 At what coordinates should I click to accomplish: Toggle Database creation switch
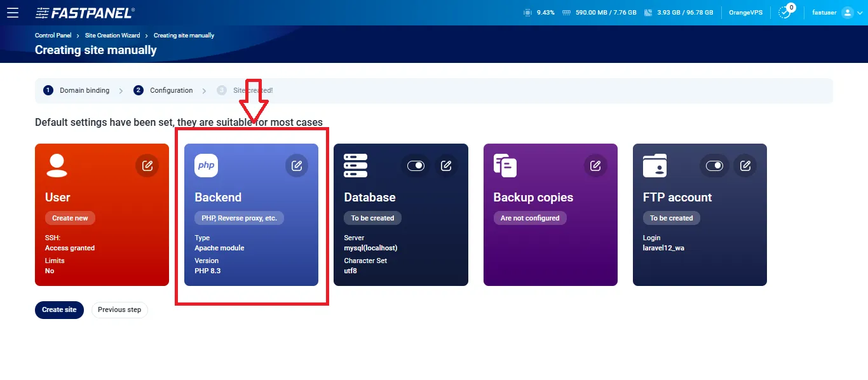(416, 166)
